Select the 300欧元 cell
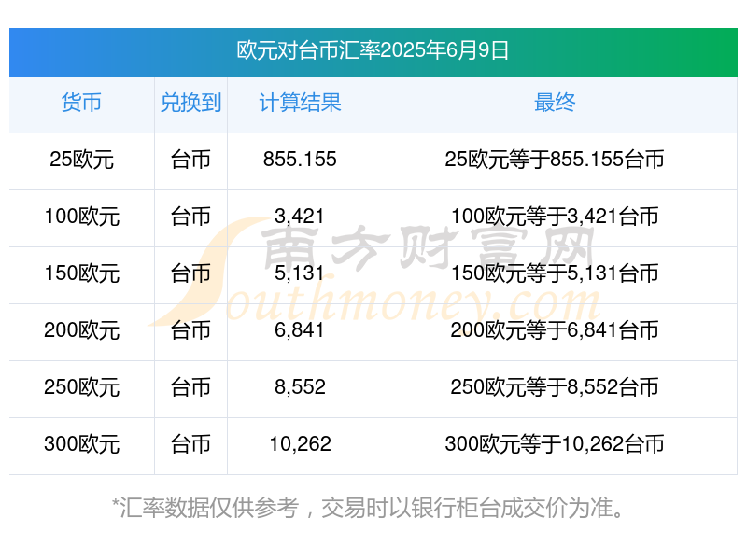The height and width of the screenshot is (560, 747). coord(81,444)
